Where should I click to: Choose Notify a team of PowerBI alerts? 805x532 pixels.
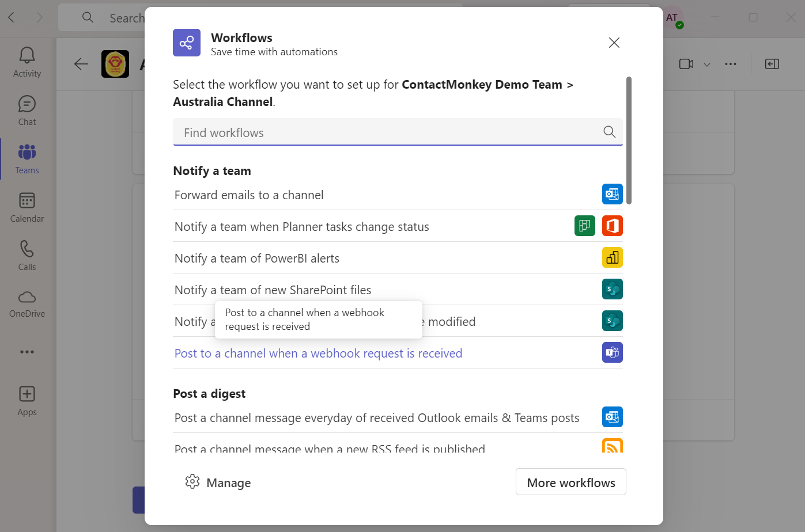pyautogui.click(x=398, y=258)
